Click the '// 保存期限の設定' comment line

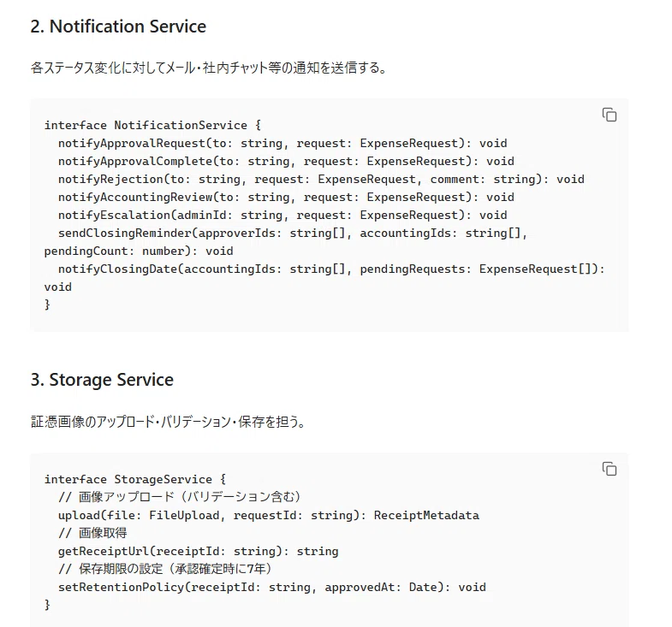tap(165, 569)
